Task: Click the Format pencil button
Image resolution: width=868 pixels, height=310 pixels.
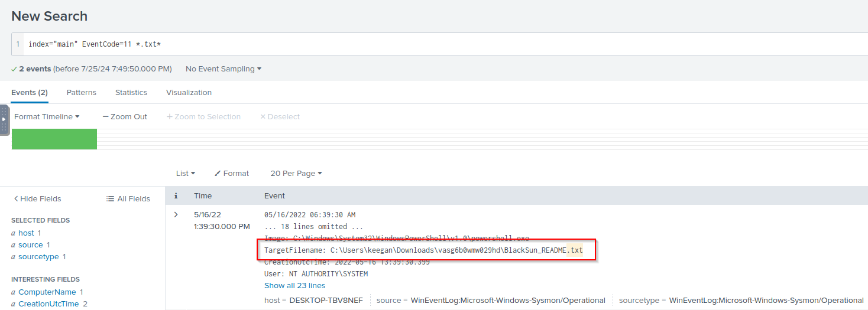Action: point(232,174)
